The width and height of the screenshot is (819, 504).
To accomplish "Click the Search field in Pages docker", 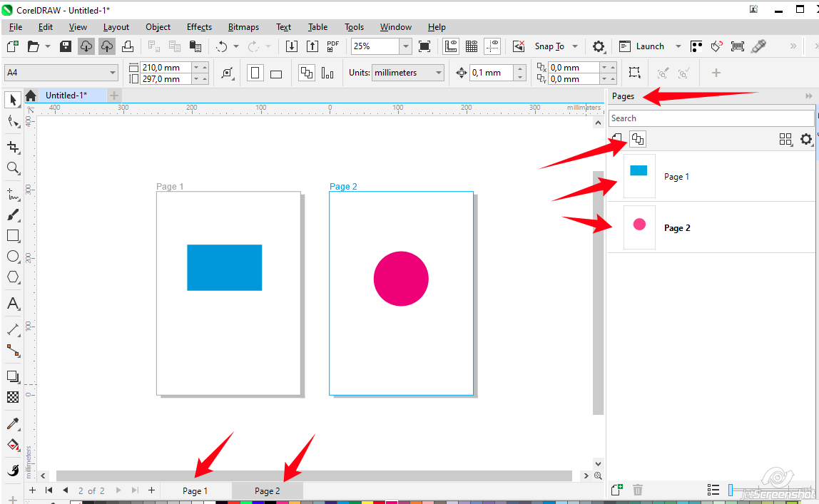I will (x=711, y=118).
